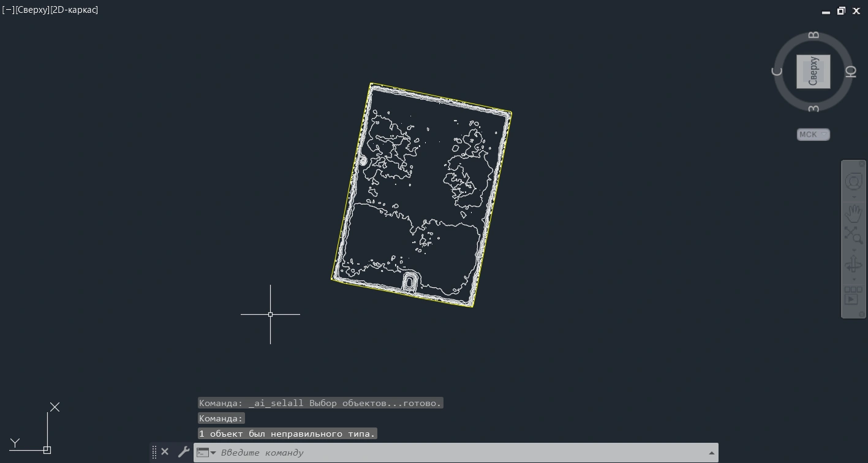Close the navigation bar panel
The image size is (868, 463).
point(862,164)
